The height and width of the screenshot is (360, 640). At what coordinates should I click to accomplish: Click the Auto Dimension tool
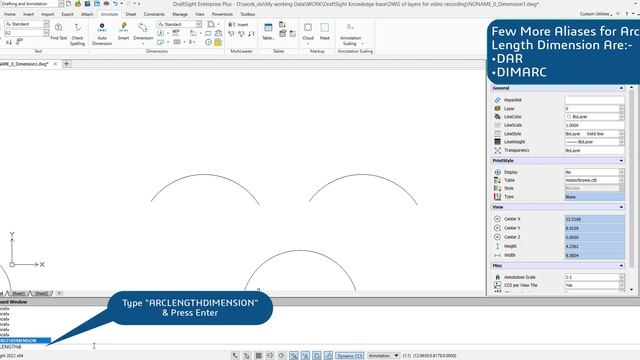[x=102, y=34]
